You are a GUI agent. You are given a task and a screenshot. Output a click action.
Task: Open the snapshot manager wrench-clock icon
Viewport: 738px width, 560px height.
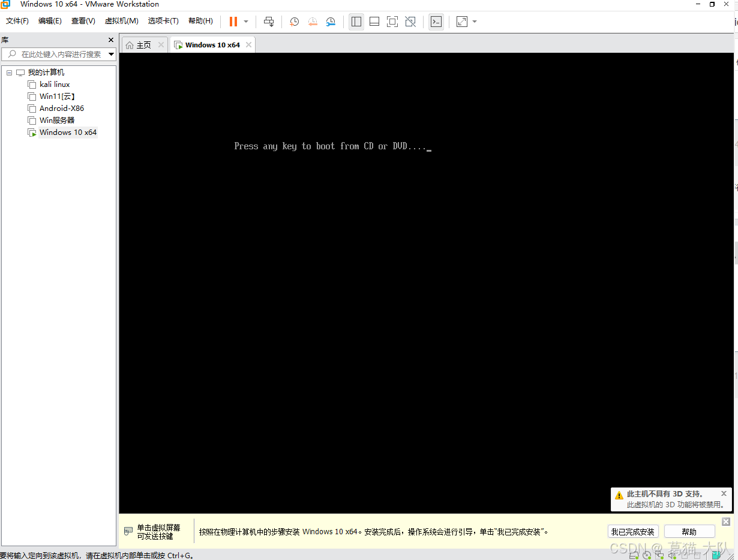[x=331, y=22]
